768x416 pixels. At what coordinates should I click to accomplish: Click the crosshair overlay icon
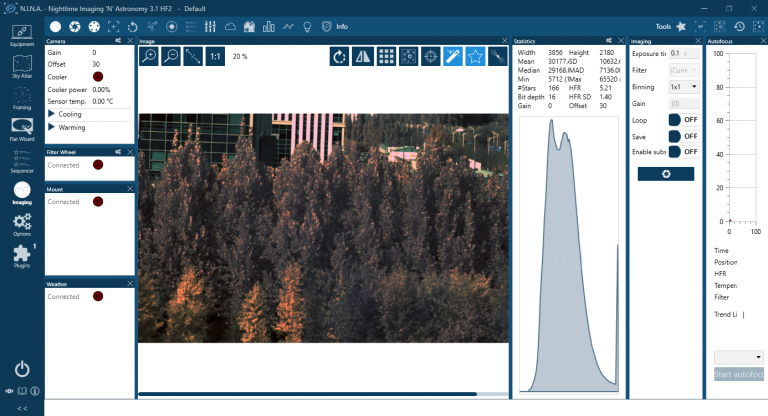(430, 56)
